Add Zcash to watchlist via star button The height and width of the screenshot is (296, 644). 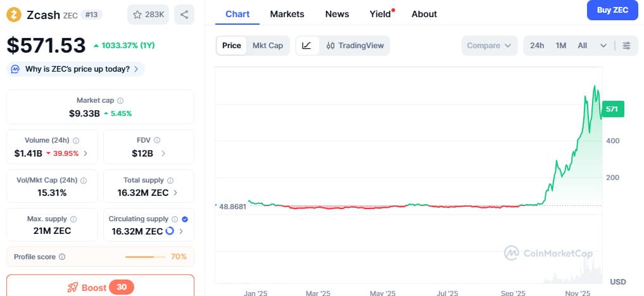pos(148,14)
